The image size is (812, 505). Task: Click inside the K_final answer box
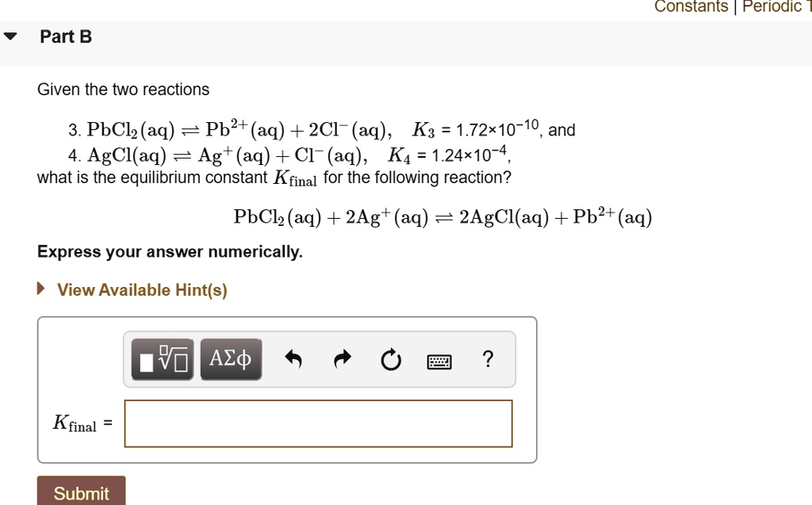(x=317, y=423)
